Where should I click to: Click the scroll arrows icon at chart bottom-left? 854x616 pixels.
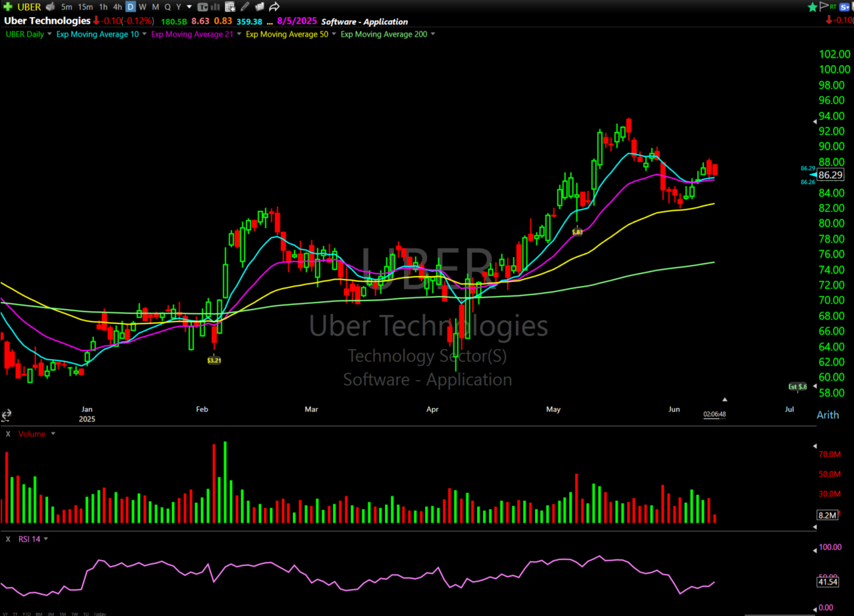[x=6, y=415]
